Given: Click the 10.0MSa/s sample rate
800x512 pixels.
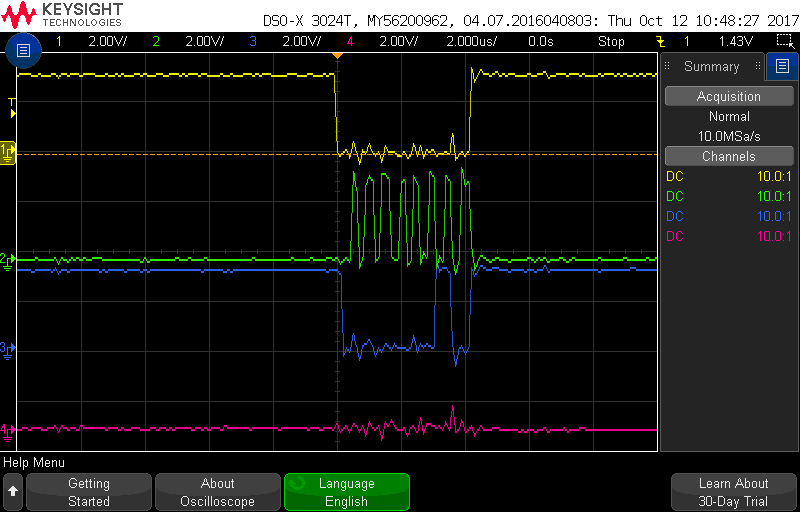Looking at the screenshot, I should pyautogui.click(x=729, y=136).
